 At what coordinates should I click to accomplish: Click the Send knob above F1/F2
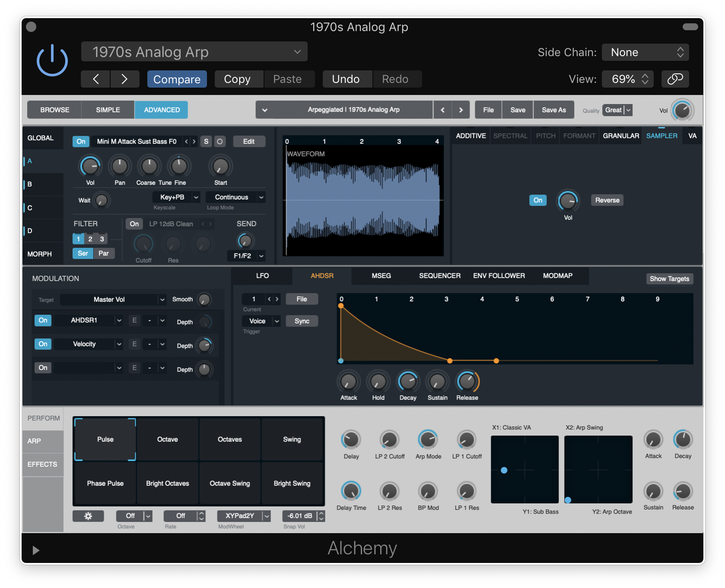[x=245, y=241]
